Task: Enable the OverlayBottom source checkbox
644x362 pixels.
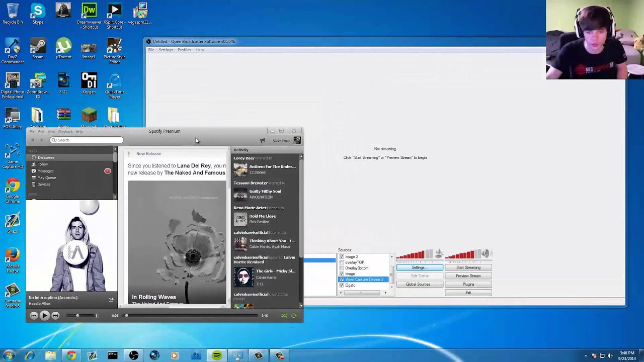Action: pyautogui.click(x=342, y=268)
